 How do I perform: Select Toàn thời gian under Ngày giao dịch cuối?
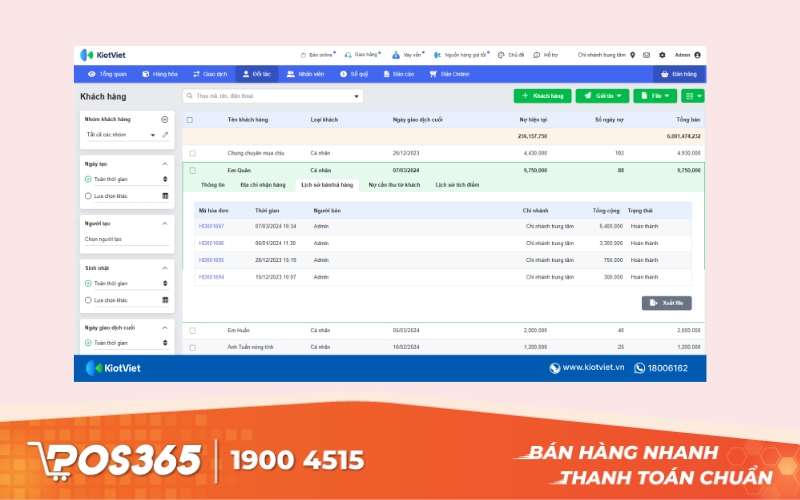click(88, 343)
